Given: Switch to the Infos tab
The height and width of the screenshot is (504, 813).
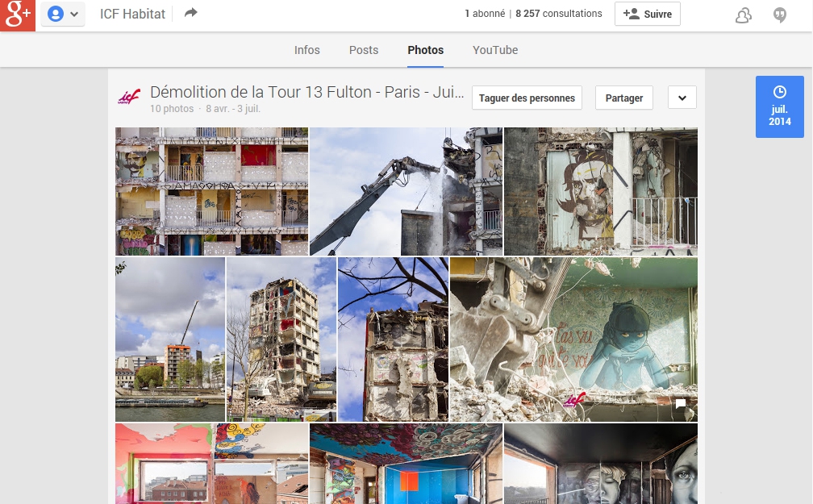Looking at the screenshot, I should 307,50.
